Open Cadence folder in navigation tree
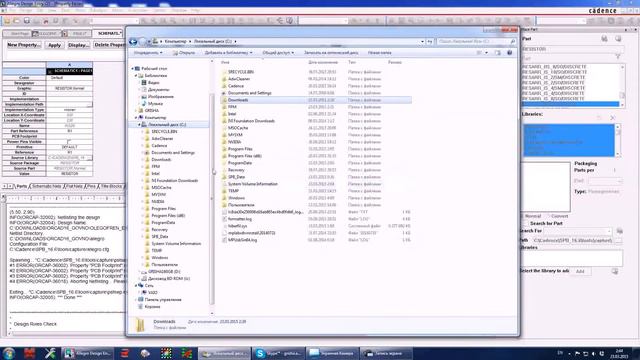 coord(159,146)
